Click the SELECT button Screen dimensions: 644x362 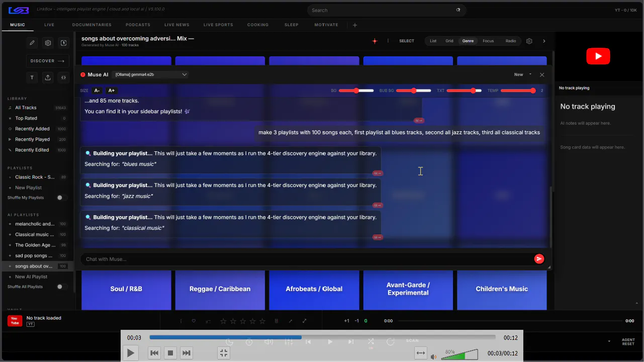tap(407, 41)
